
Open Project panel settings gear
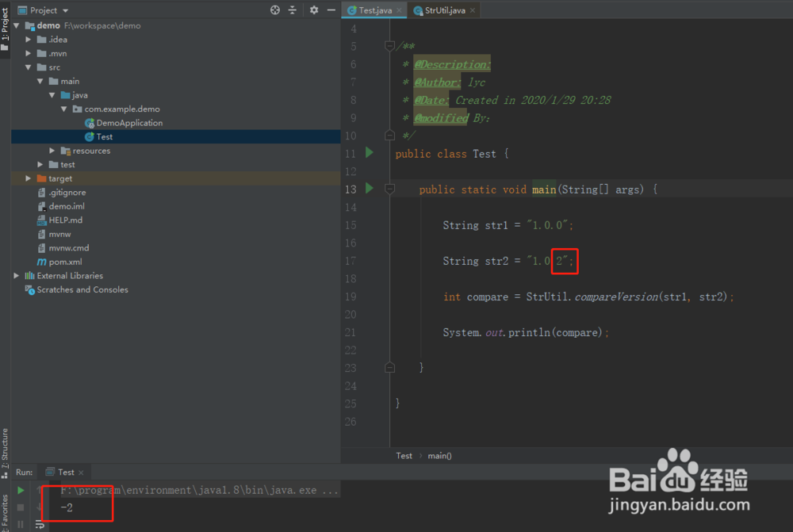(314, 10)
